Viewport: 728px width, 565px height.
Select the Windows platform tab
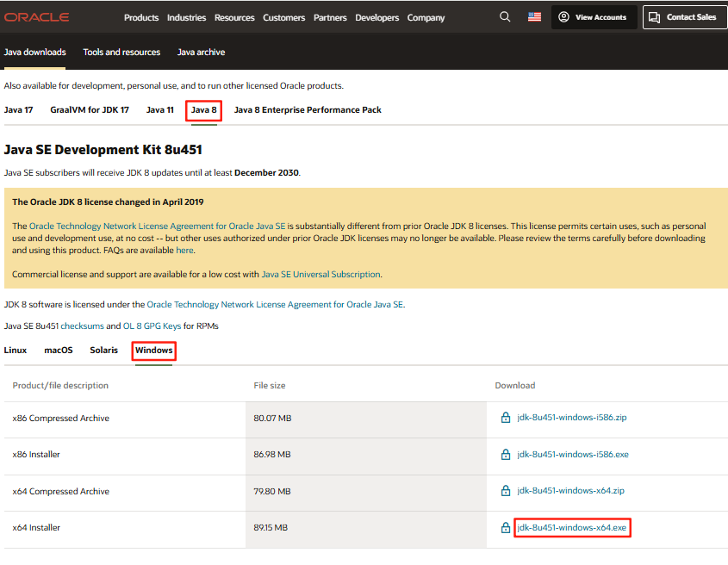(x=153, y=350)
